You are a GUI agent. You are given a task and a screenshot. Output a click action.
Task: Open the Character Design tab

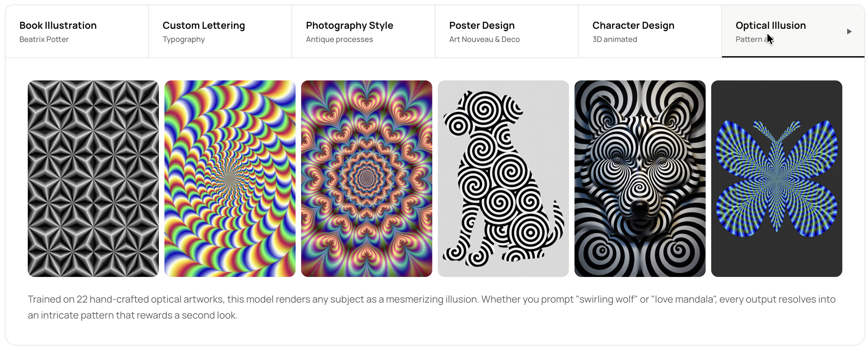[x=633, y=25]
